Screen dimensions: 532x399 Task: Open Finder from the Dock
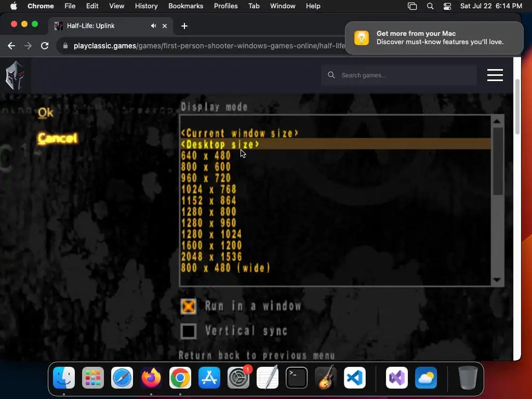64,378
